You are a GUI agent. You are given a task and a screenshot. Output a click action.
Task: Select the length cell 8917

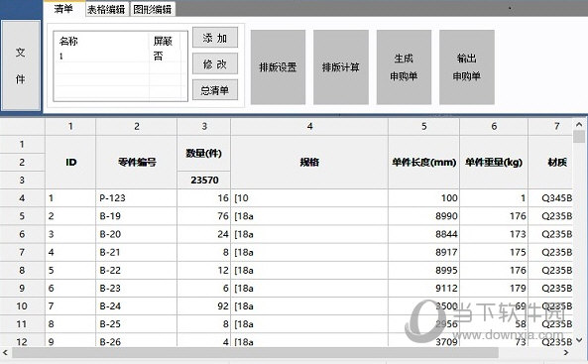(x=423, y=252)
